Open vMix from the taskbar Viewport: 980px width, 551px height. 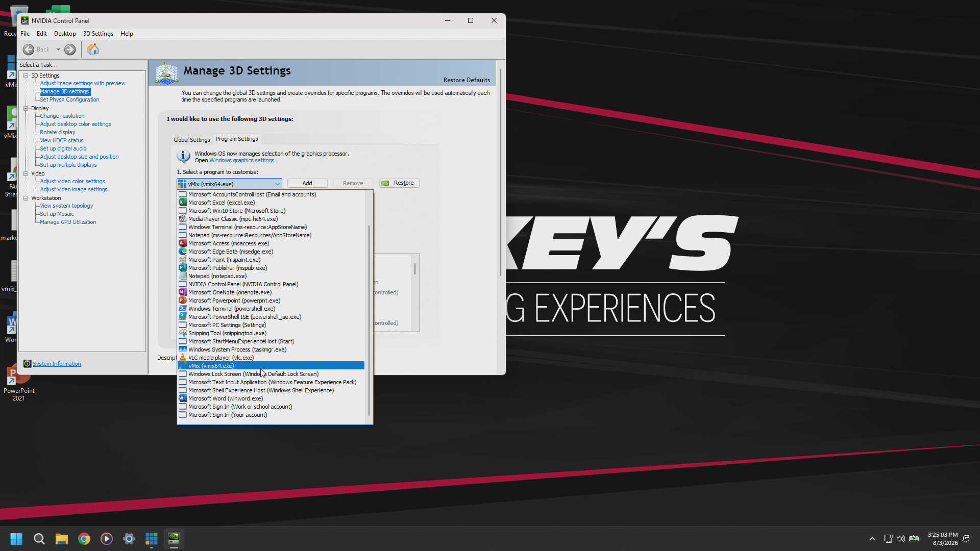pyautogui.click(x=152, y=539)
